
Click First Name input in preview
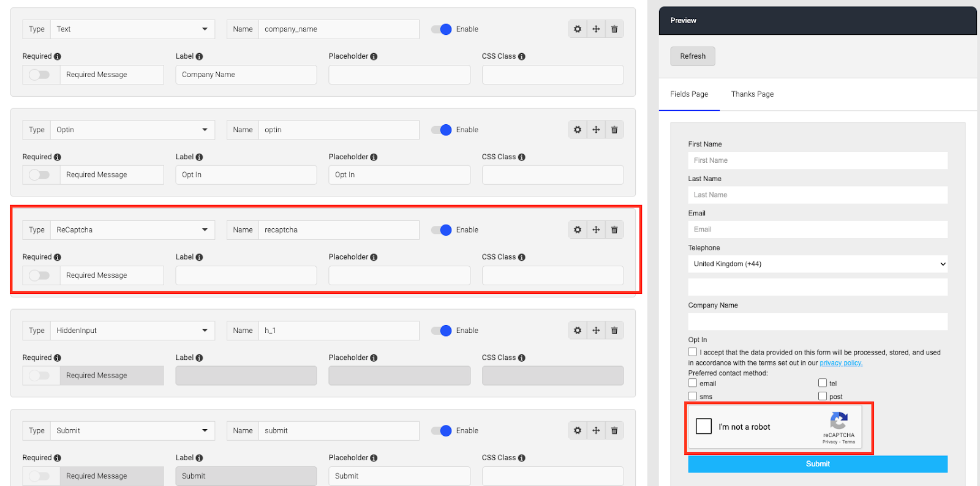pyautogui.click(x=818, y=160)
